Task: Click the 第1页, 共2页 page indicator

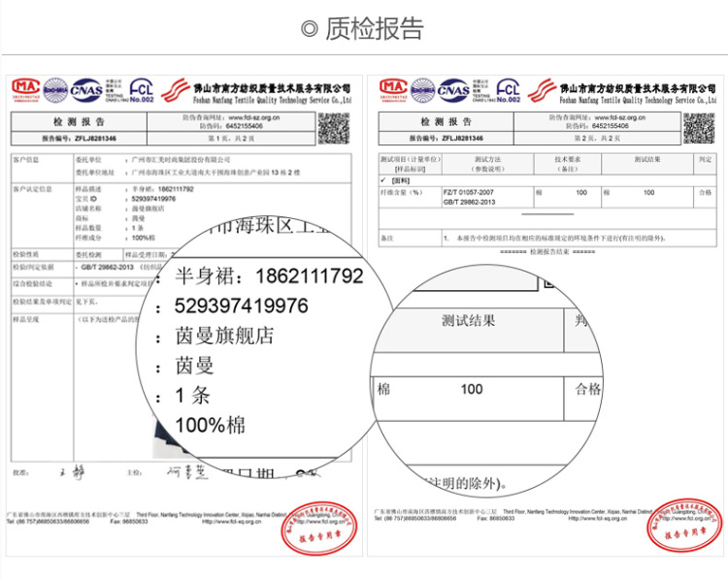Action: pos(231,139)
